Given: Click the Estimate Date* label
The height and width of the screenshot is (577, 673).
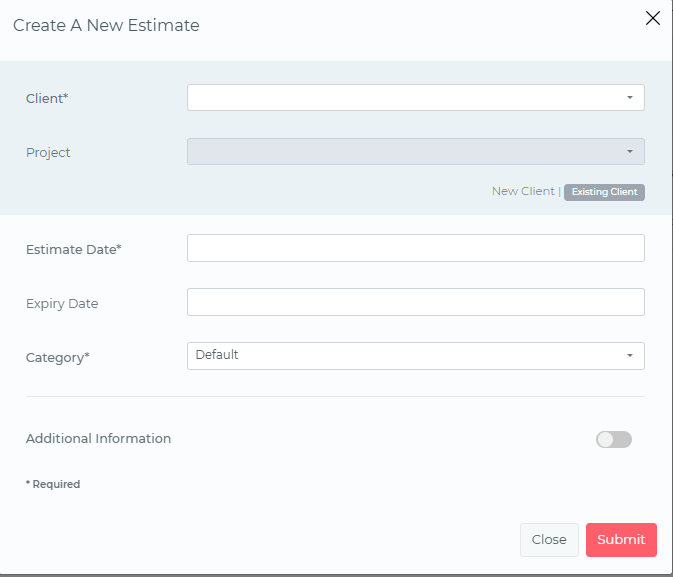Looking at the screenshot, I should tap(73, 249).
